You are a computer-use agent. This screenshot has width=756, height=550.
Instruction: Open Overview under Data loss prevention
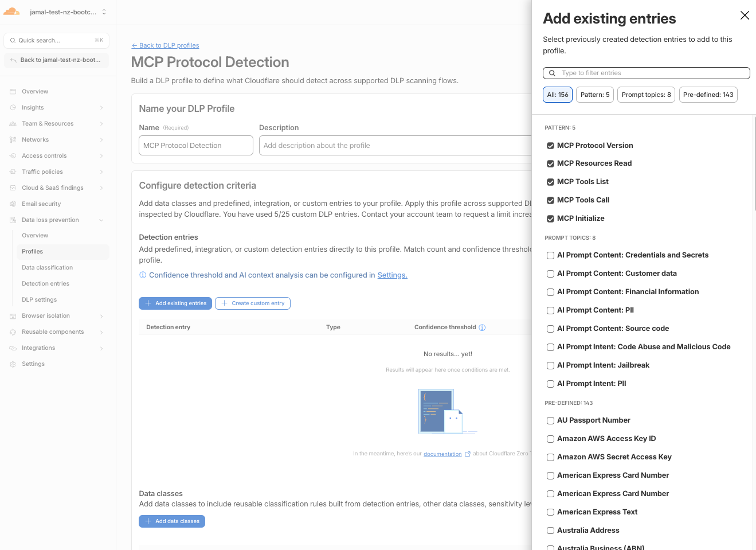pos(35,236)
